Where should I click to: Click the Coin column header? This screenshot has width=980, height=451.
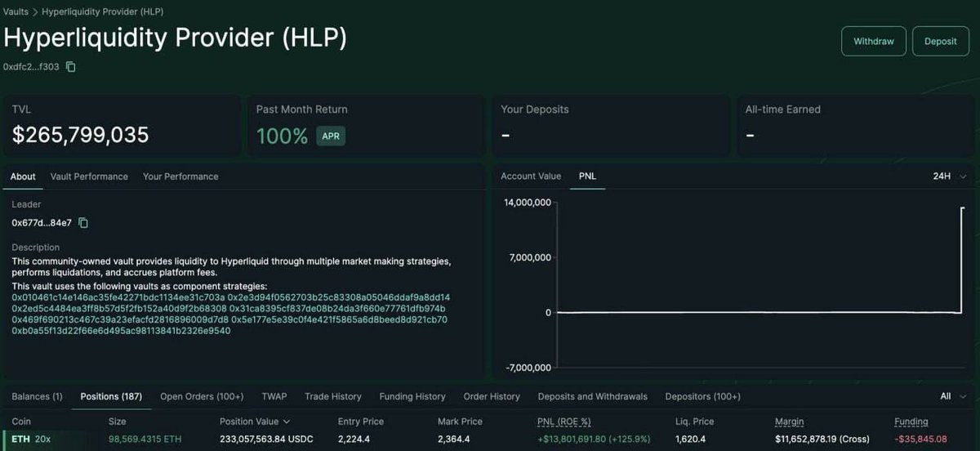click(x=22, y=422)
